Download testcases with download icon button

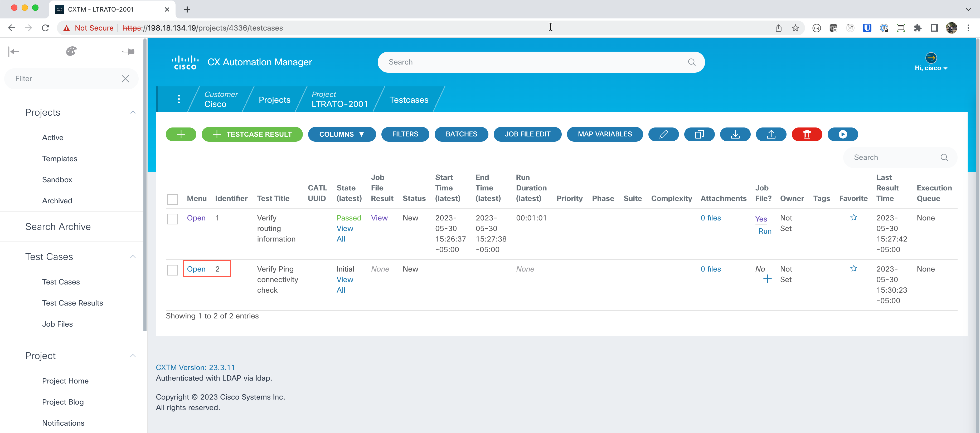[x=735, y=134]
